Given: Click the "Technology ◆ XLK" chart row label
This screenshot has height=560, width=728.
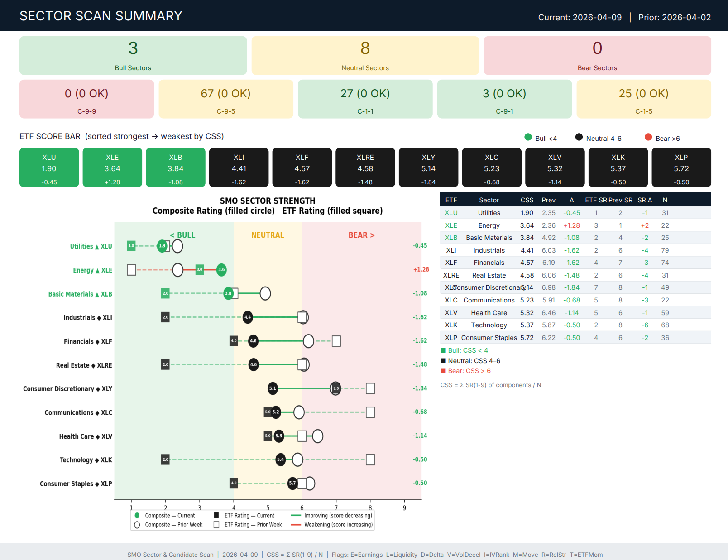Looking at the screenshot, I should coord(86,460).
